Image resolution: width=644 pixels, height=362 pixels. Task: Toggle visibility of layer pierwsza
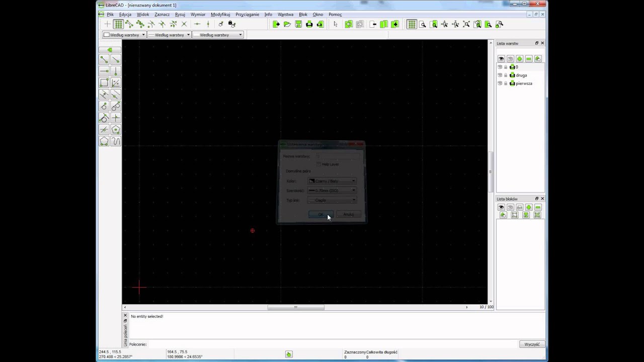coord(500,83)
